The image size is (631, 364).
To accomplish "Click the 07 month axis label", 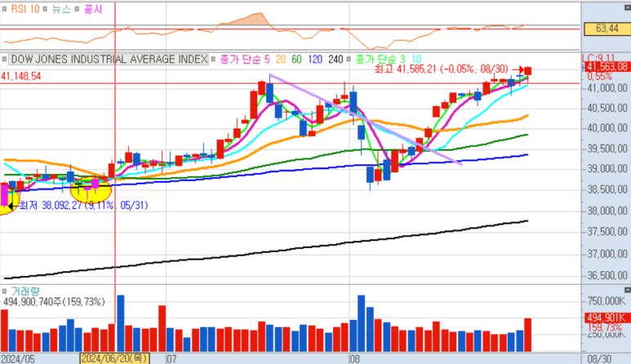I will [171, 359].
